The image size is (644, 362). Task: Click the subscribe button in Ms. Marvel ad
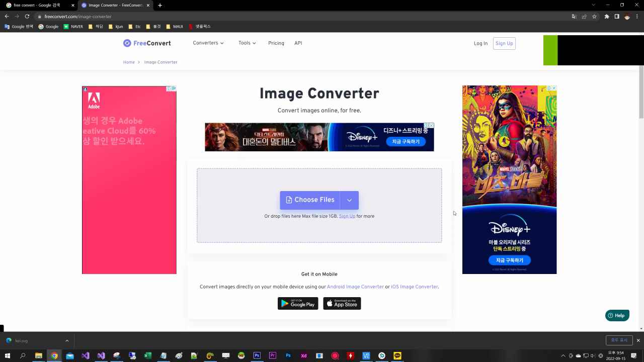[x=509, y=260]
